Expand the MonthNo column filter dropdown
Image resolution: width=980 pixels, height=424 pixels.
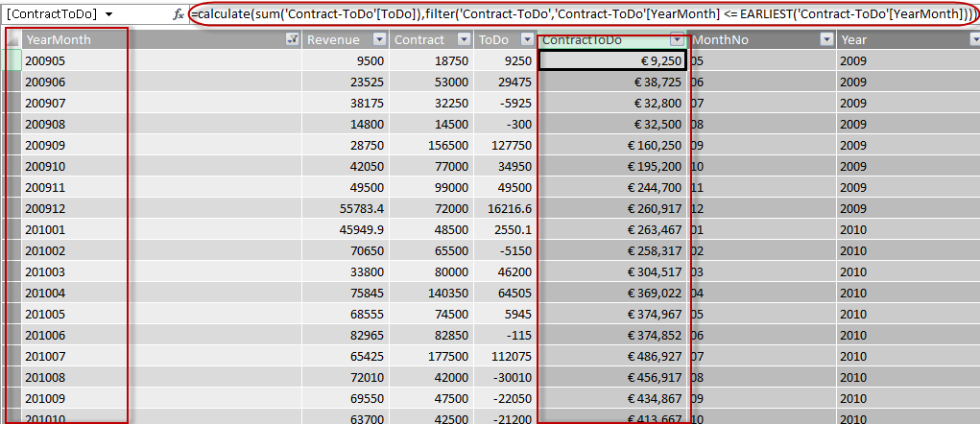pos(825,39)
